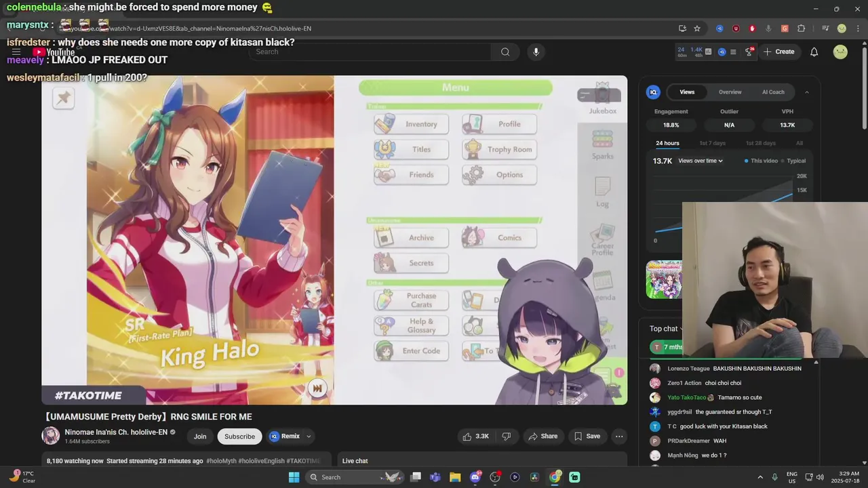Select the 24 hours range tab

coord(667,143)
